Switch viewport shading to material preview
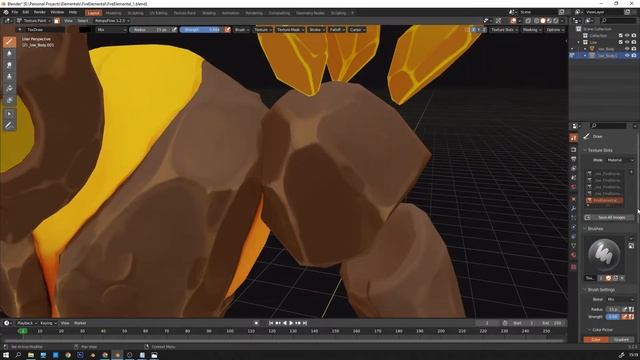Image resolution: width=640 pixels, height=360 pixels. click(x=549, y=20)
